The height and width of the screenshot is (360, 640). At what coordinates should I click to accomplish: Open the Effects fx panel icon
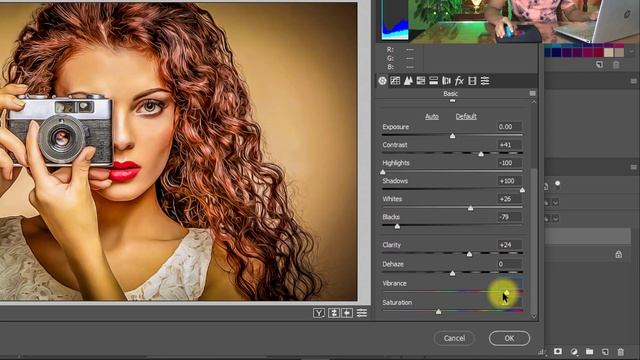pos(459,81)
